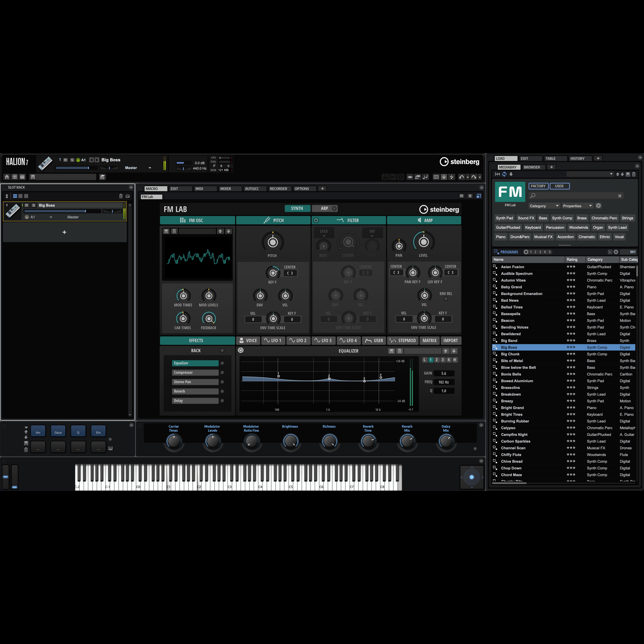Click the FM OSC delete preset icon
The width and height of the screenshot is (644, 644).
[x=174, y=231]
